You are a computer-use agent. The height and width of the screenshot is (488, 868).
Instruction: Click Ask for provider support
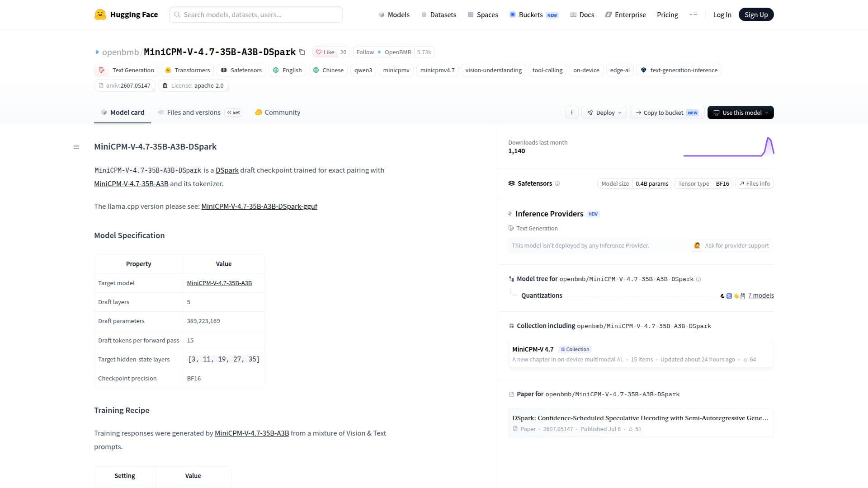731,245
